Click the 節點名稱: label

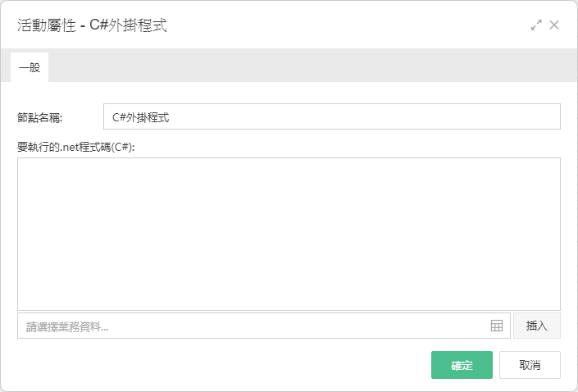point(40,117)
